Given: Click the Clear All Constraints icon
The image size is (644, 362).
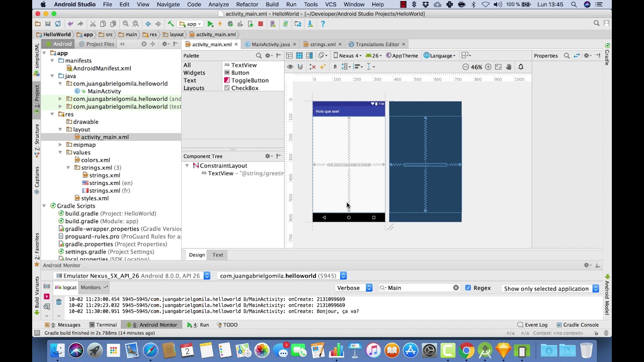Looking at the screenshot, I should point(312,66).
